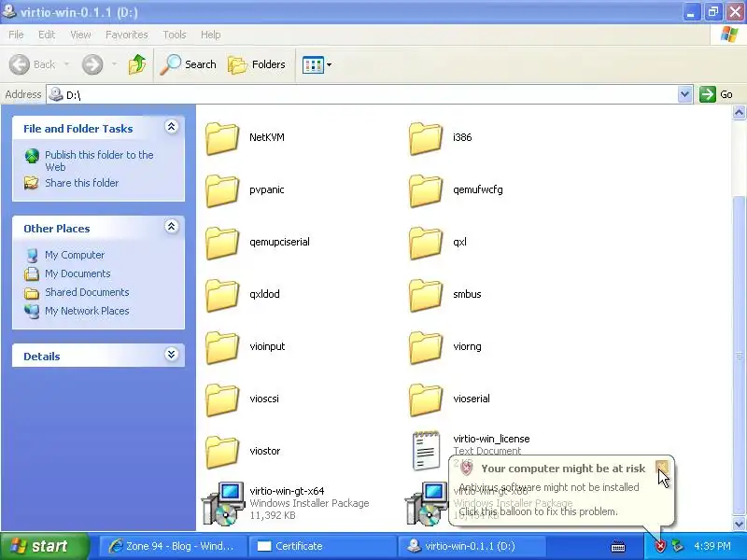
Task: Select the pvpanic folder icon
Action: (222, 191)
